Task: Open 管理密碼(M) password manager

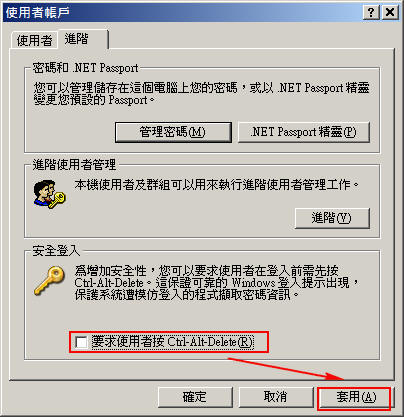Action: click(173, 132)
